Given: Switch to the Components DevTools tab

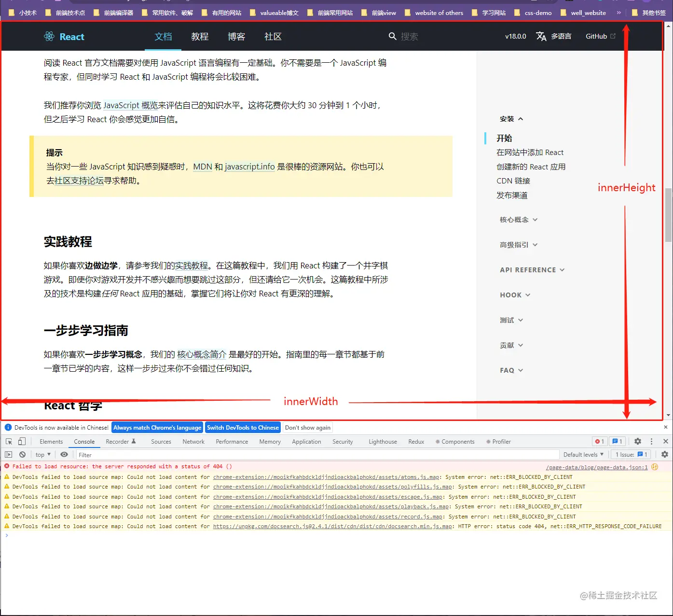Looking at the screenshot, I should (x=454, y=442).
